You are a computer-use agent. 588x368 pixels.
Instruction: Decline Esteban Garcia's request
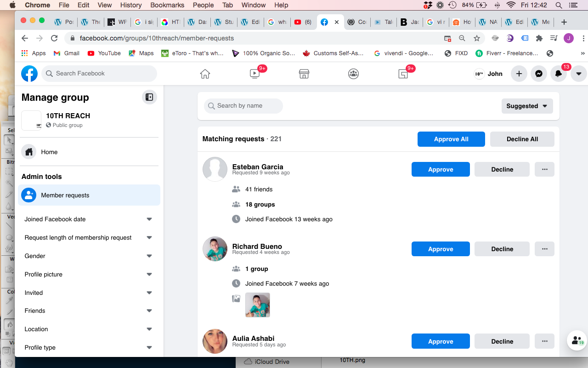(x=502, y=169)
